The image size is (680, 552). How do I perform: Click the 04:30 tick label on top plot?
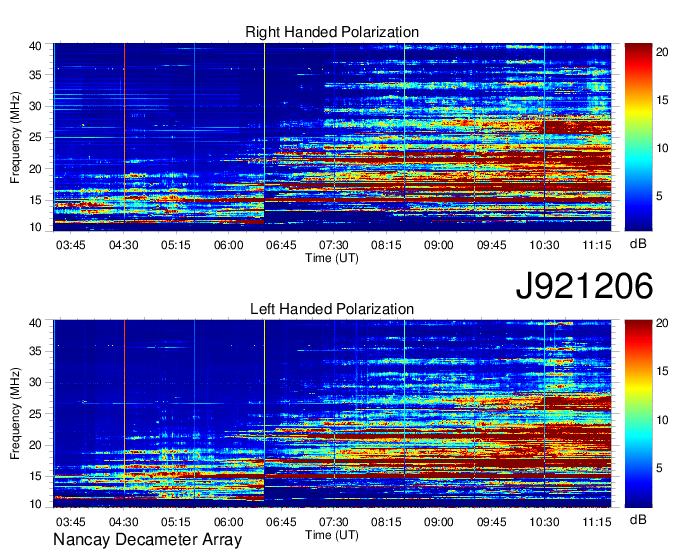point(124,245)
